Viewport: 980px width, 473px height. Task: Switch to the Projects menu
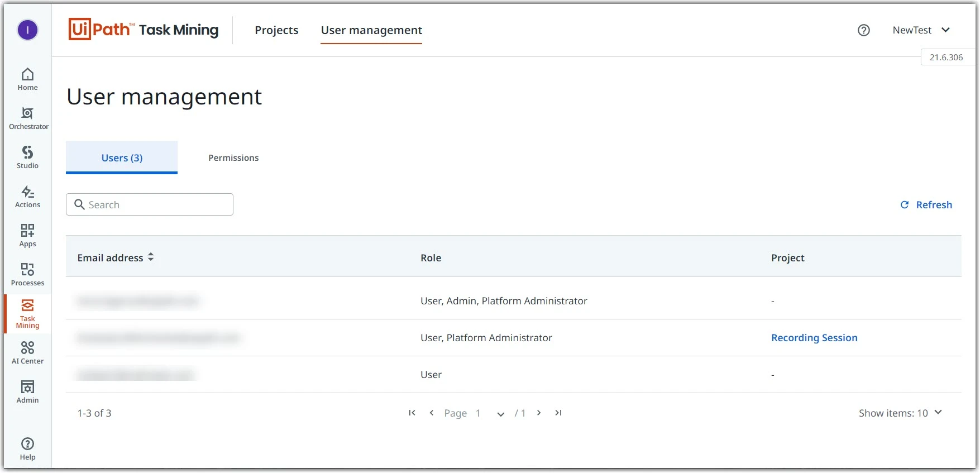coord(276,30)
